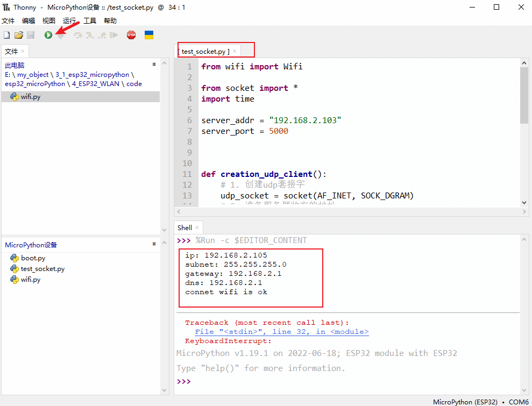
Task: Select test_socket.py in device file list
Action: click(x=42, y=269)
